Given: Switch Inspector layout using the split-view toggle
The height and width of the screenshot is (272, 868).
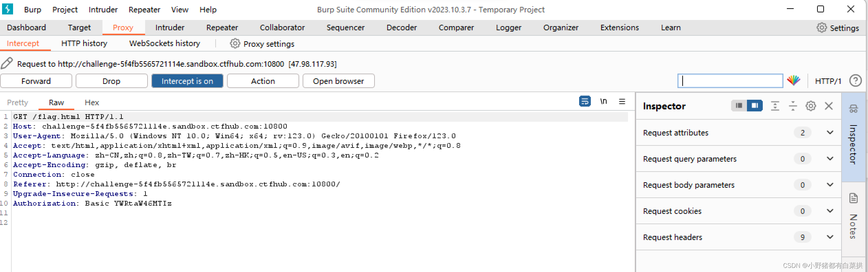Looking at the screenshot, I should click(x=755, y=106).
